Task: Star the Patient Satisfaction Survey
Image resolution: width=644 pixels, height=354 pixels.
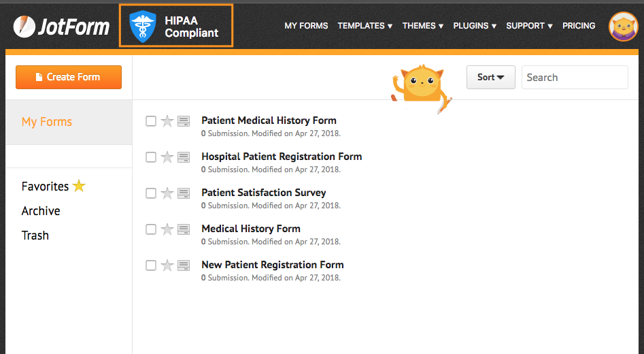Action: click(167, 193)
